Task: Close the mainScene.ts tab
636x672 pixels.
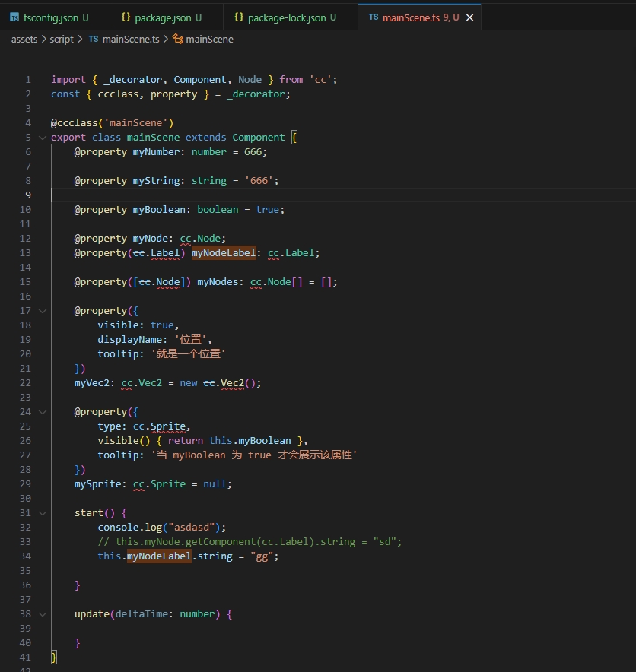Action: point(469,17)
